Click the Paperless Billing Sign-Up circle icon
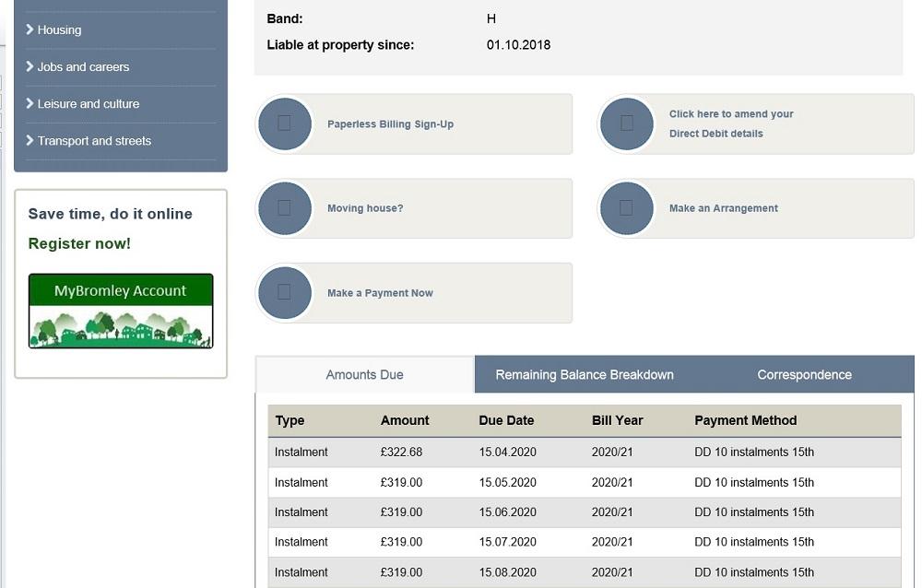Image resolution: width=922 pixels, height=588 pixels. pos(285,123)
